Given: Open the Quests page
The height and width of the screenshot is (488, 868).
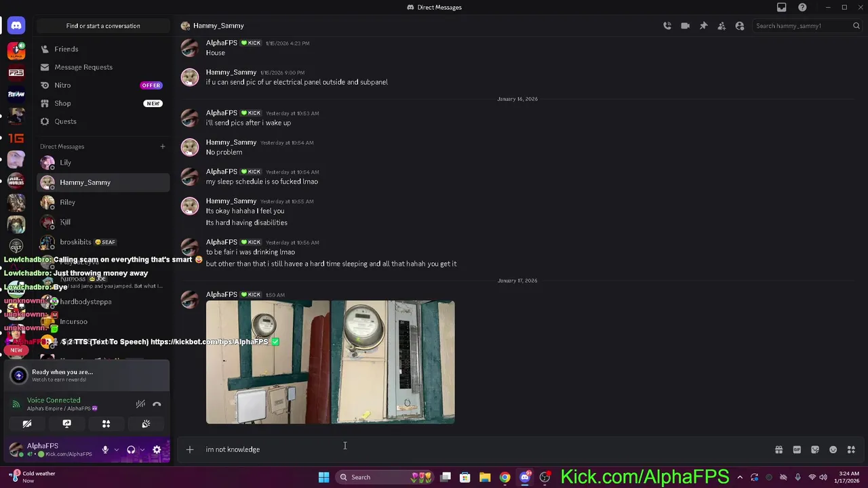Looking at the screenshot, I should coord(103,121).
